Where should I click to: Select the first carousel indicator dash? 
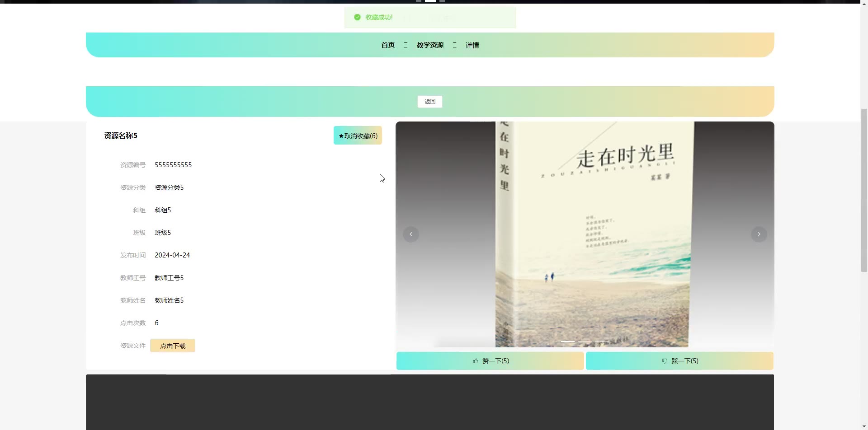(568, 341)
